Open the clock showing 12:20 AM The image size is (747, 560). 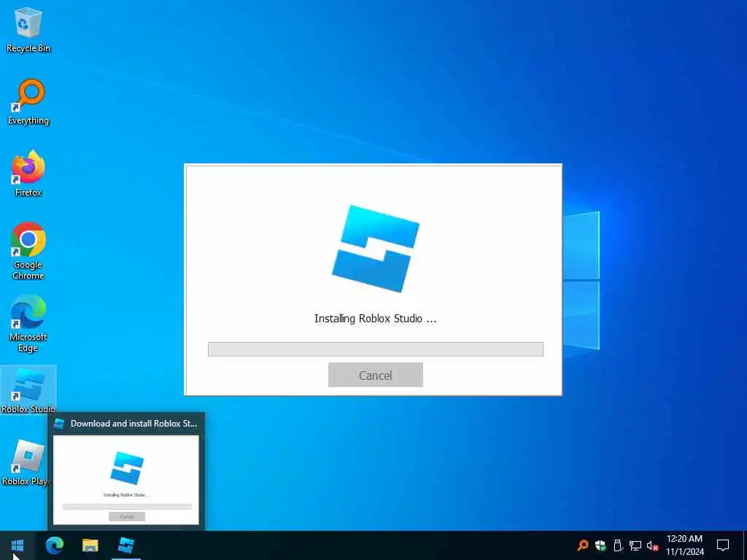[x=684, y=545]
